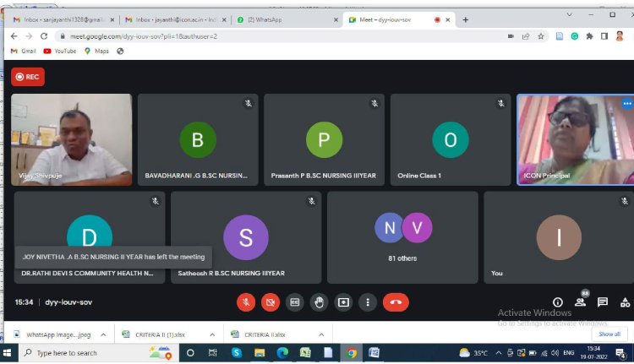Screen dimensions: 634x364
Task: Open the YouTube bookmark
Action: coord(60,51)
